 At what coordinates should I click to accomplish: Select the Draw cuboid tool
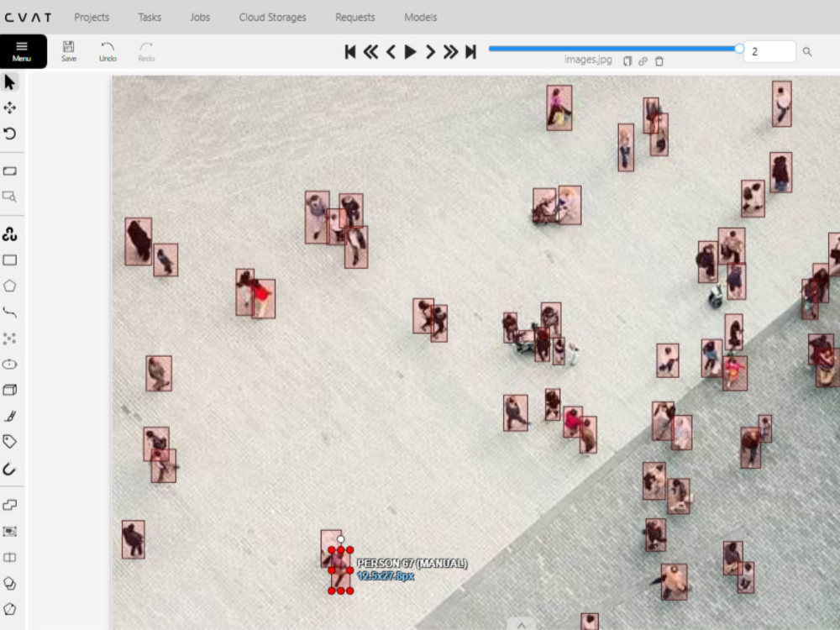tap(9, 390)
